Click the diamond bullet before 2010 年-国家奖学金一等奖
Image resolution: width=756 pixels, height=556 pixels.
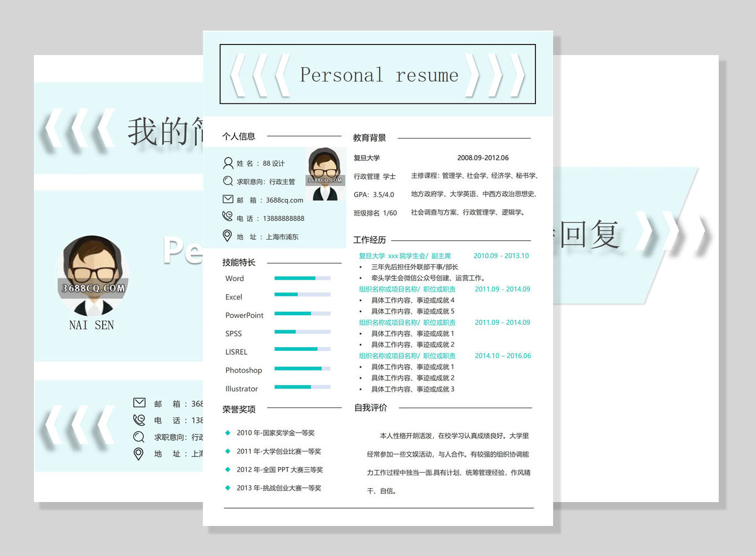coord(228,433)
